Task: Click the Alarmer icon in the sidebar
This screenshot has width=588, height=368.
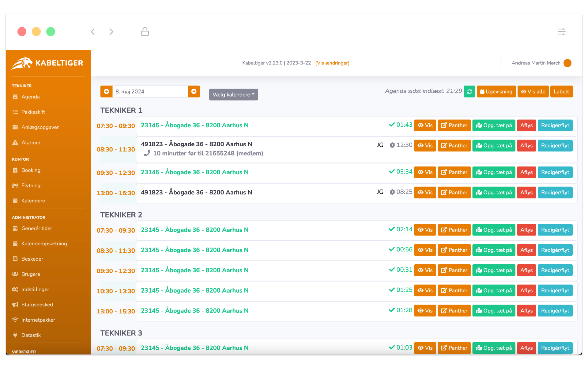Action: click(x=15, y=142)
